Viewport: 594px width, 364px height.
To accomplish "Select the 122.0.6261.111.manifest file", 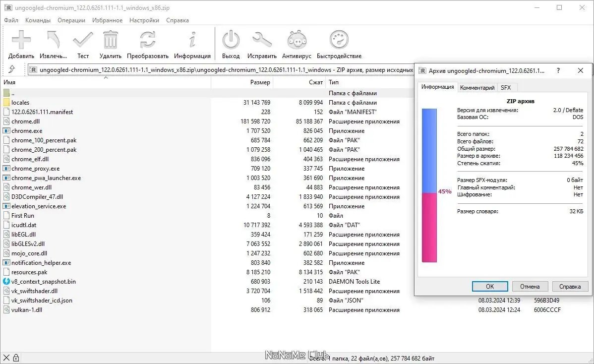I will coord(42,112).
